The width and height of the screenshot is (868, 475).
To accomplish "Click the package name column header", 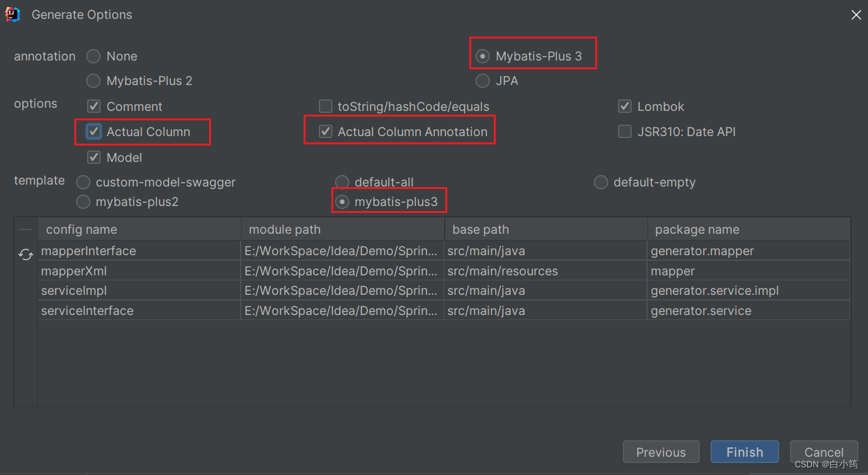I will click(x=749, y=229).
